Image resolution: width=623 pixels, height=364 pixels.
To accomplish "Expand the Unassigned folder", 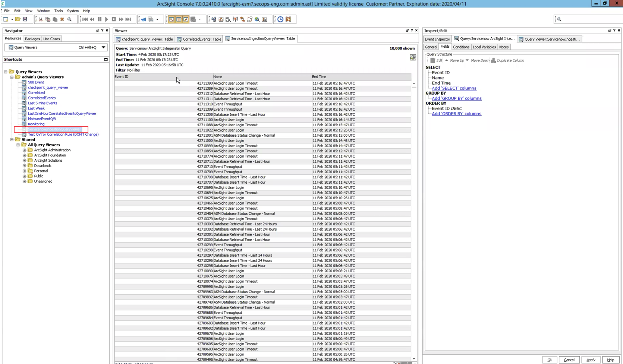I will (24, 181).
